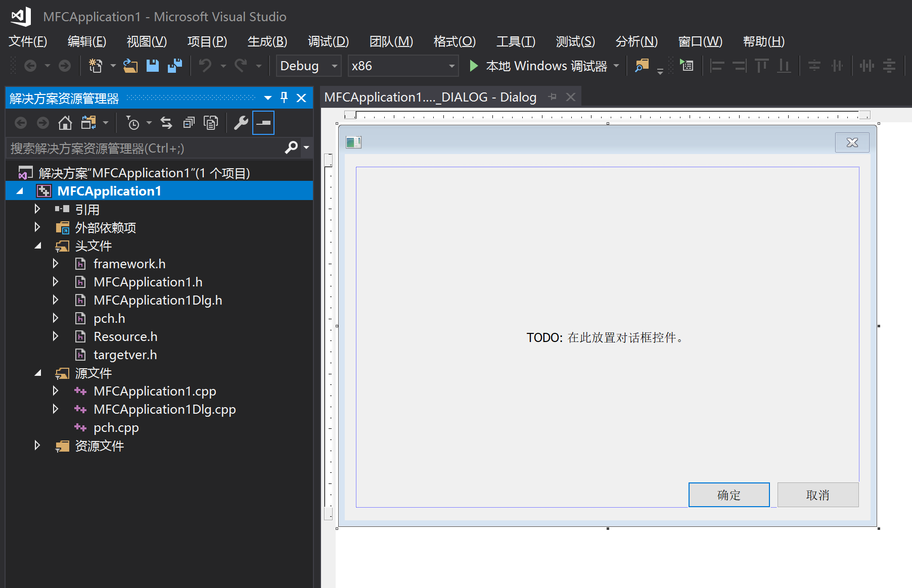The height and width of the screenshot is (588, 912).
Task: Click the Navigate Backward icon in main toolbar
Action: click(30, 66)
